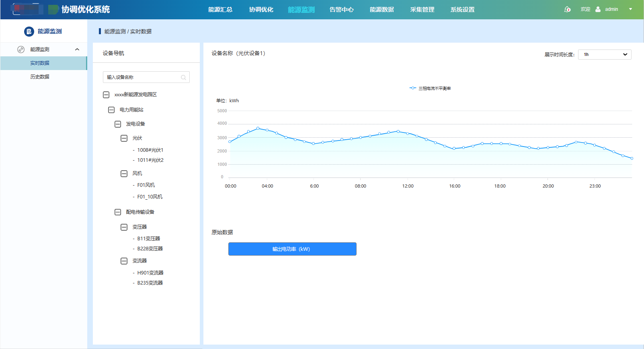Click the 04:00 x-axis label
This screenshot has width=644, height=349.
point(267,186)
